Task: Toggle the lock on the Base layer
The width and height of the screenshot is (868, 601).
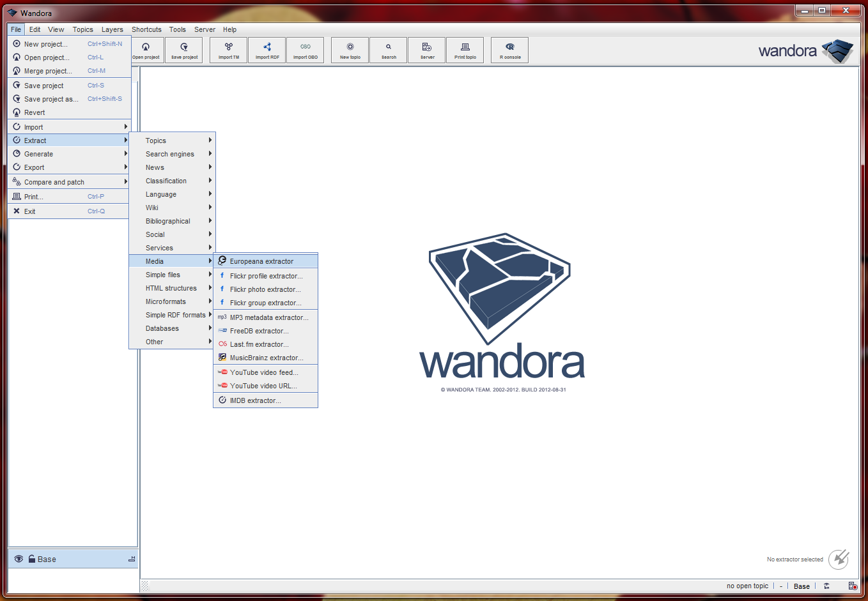Action: point(32,559)
